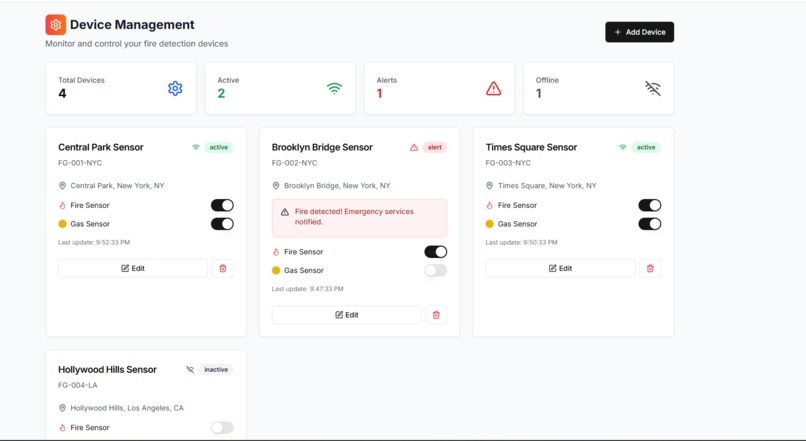Viewport: 806px width, 441px height.
Task: Click wifi-off icon on Hollywood Hills Sensor
Action: (190, 370)
